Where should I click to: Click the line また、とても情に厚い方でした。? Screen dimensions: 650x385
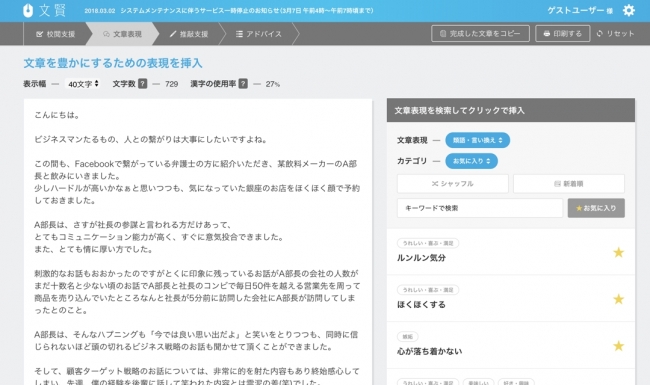[94, 249]
